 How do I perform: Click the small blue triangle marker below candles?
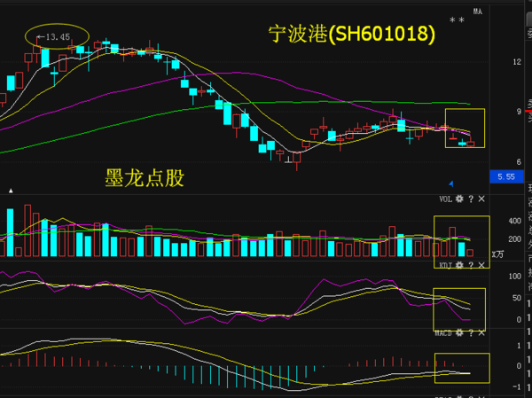click(x=451, y=183)
